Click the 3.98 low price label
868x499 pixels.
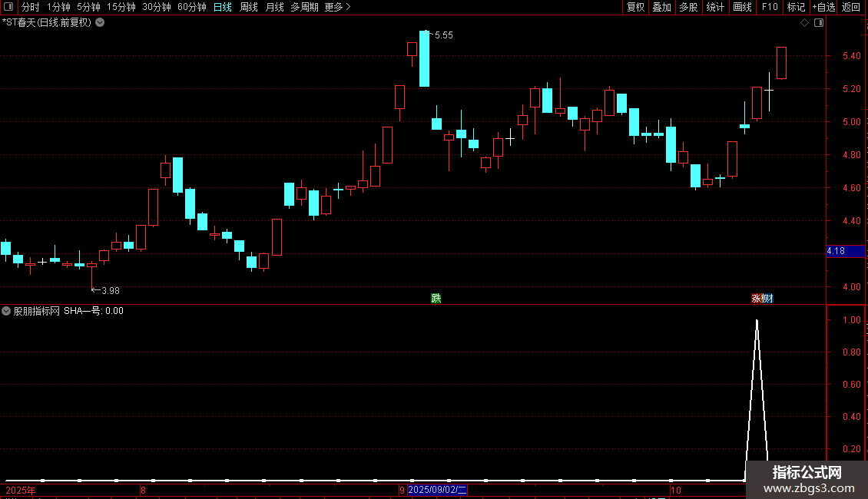click(110, 290)
